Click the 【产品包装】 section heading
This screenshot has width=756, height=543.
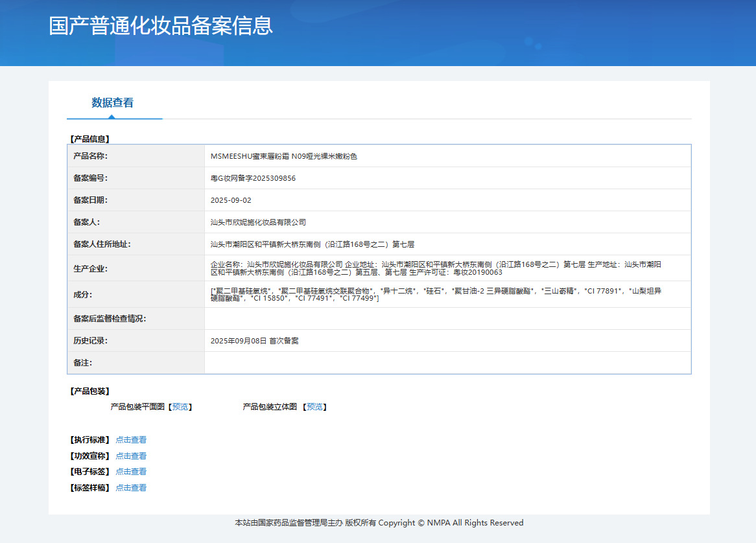(89, 391)
